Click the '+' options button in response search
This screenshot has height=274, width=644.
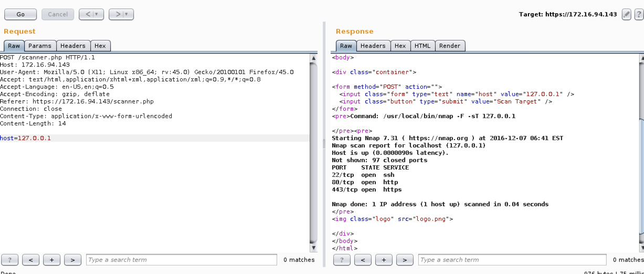tap(384, 260)
